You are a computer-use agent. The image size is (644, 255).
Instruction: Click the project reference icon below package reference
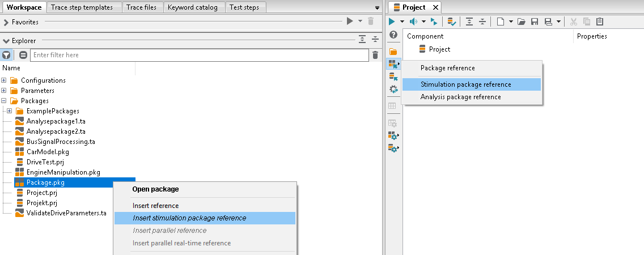[x=393, y=76]
